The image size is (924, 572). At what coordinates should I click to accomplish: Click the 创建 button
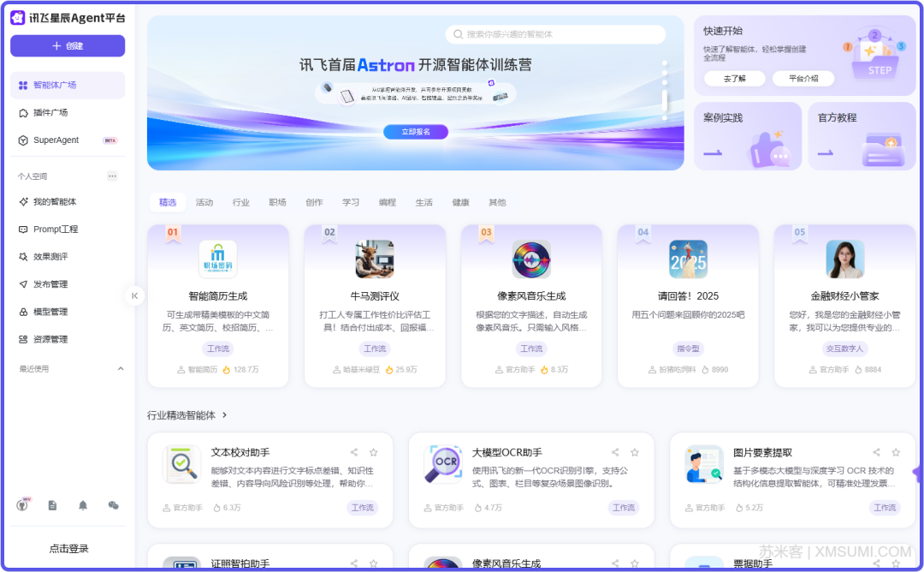click(68, 46)
